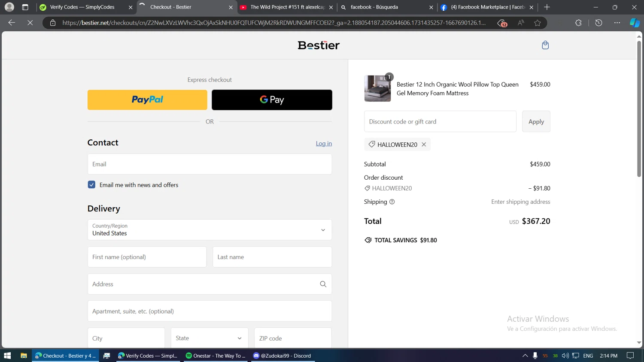Pay with Google Pay button
The image size is (644, 362).
coord(272,100)
